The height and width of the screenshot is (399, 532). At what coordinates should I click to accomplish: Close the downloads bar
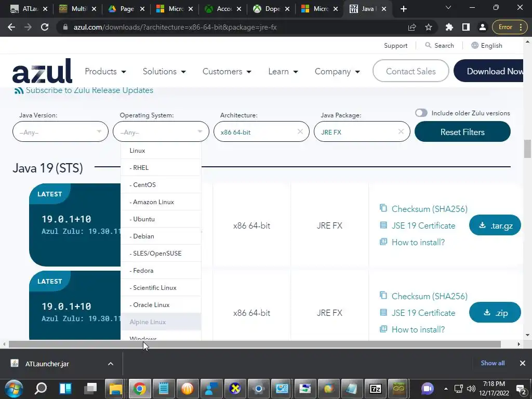[523, 363]
